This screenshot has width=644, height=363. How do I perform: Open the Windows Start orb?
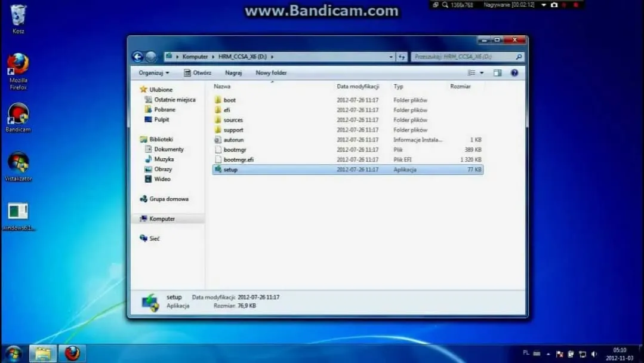coord(14,353)
